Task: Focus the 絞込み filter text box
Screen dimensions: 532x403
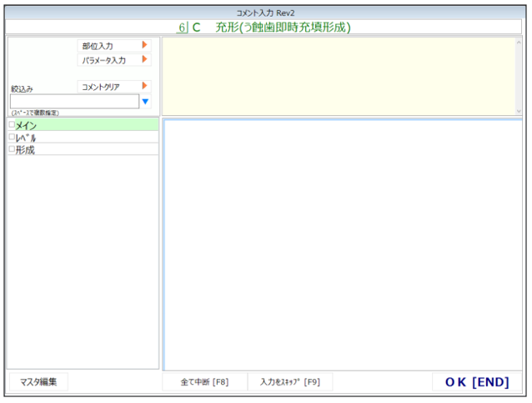Action: pyautogui.click(x=73, y=102)
